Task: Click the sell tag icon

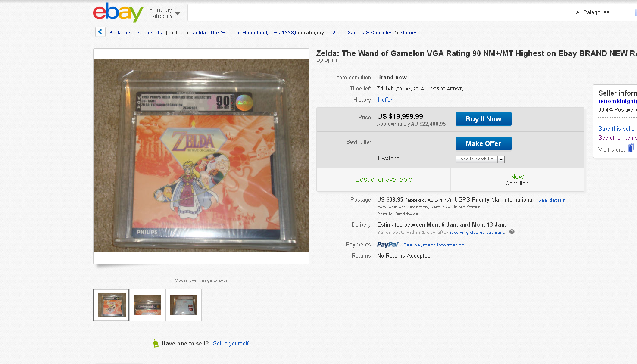Action: tap(156, 343)
